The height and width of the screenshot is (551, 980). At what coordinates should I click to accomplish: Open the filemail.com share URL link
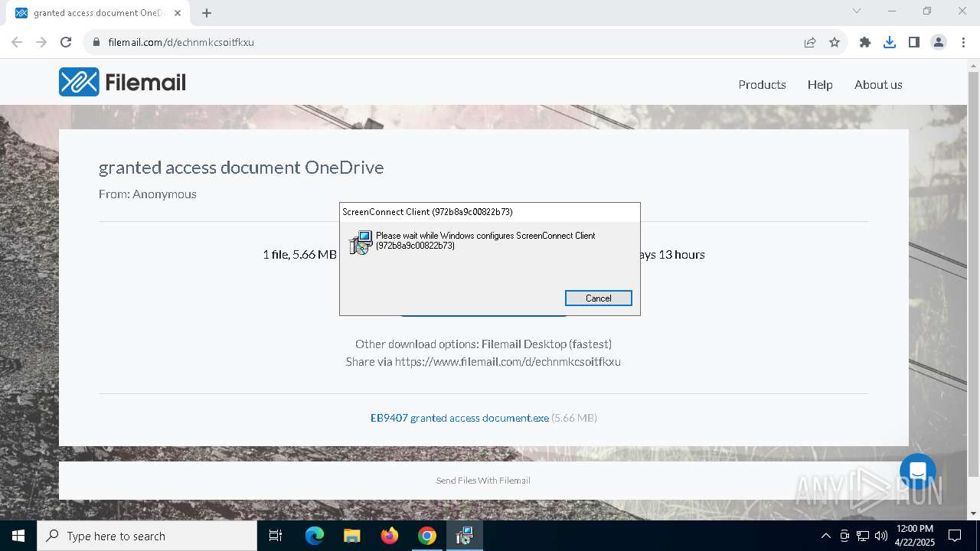point(508,361)
